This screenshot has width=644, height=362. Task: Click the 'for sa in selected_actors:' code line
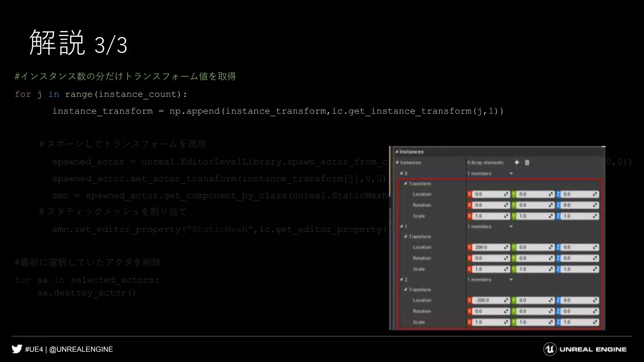coord(87,280)
